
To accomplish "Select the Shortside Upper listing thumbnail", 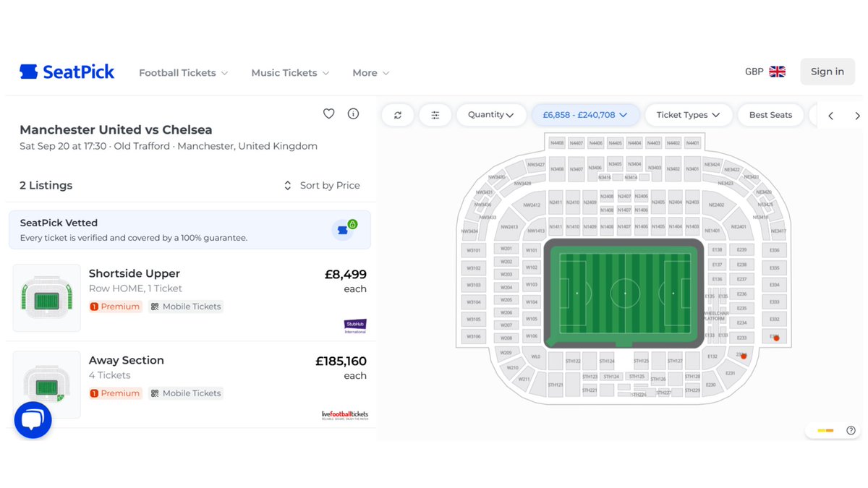I will [47, 298].
